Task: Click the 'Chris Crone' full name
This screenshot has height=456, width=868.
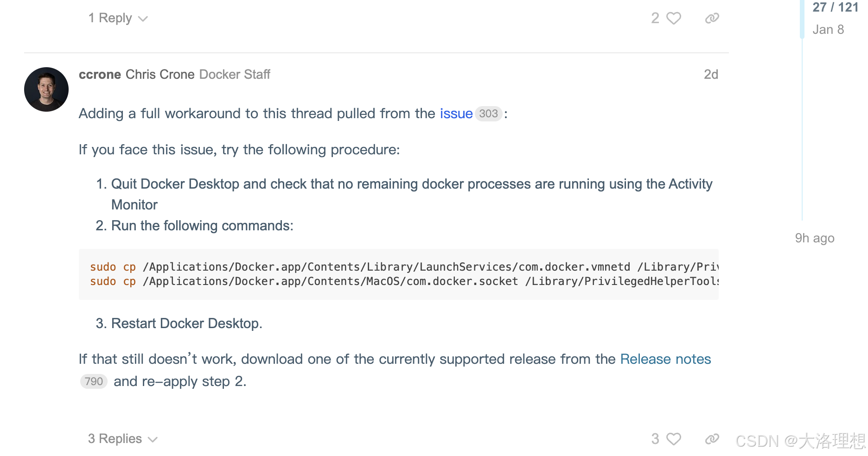Action: [160, 74]
